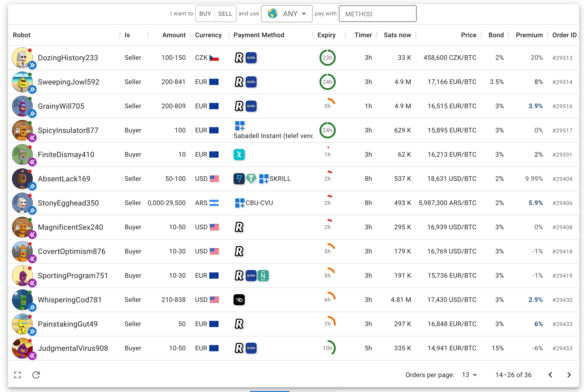
Task: Focus the payment METHOD input field
Action: 377,14
